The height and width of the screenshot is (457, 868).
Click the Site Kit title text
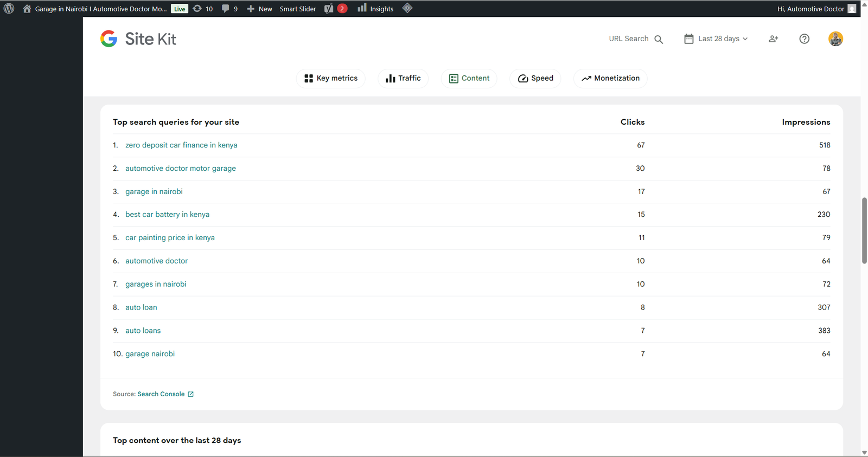coord(150,39)
